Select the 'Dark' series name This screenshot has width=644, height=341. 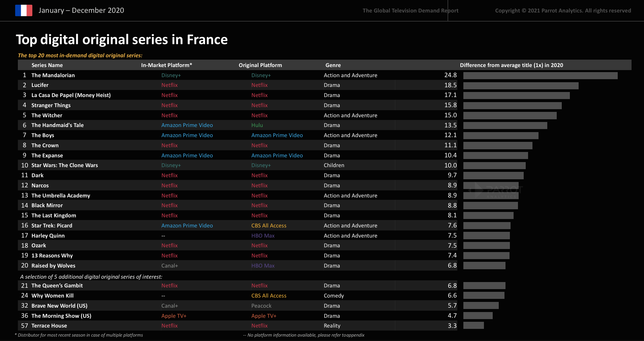coord(37,176)
